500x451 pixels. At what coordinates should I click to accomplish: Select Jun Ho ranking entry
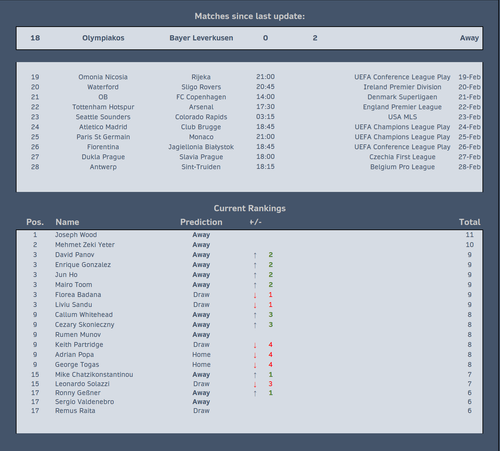66,275
